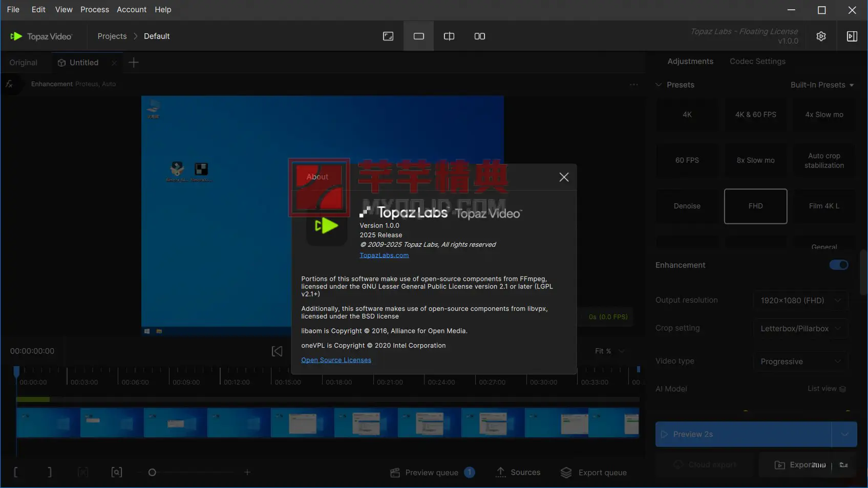Screen dimensions: 868x488
Task: Click the 00:12:00 timeline marker
Action: pyautogui.click(x=237, y=383)
